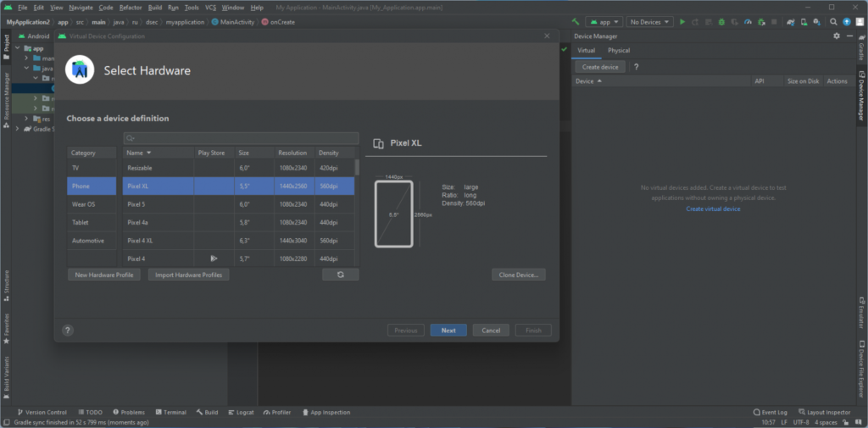Click the MainActivity breadcrumb

coord(233,22)
